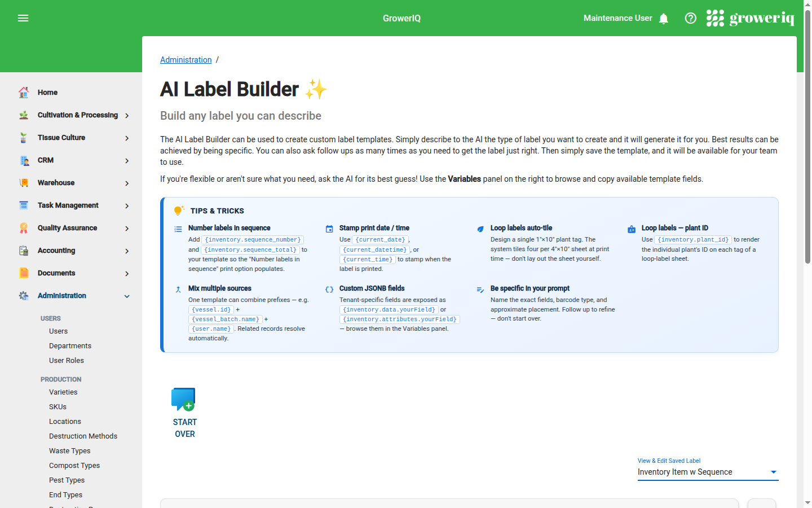Collapse the Administration section chevron
The height and width of the screenshot is (508, 812).
(127, 296)
